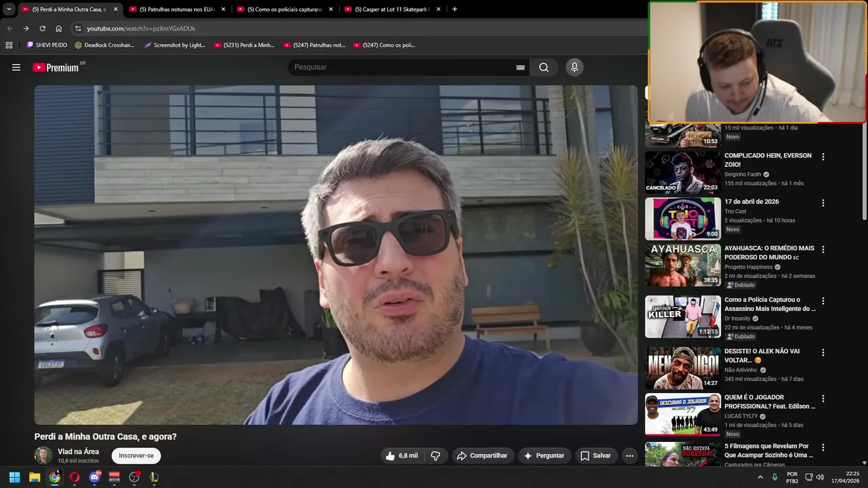
Task: Reload the page in the browser
Action: pos(42,28)
